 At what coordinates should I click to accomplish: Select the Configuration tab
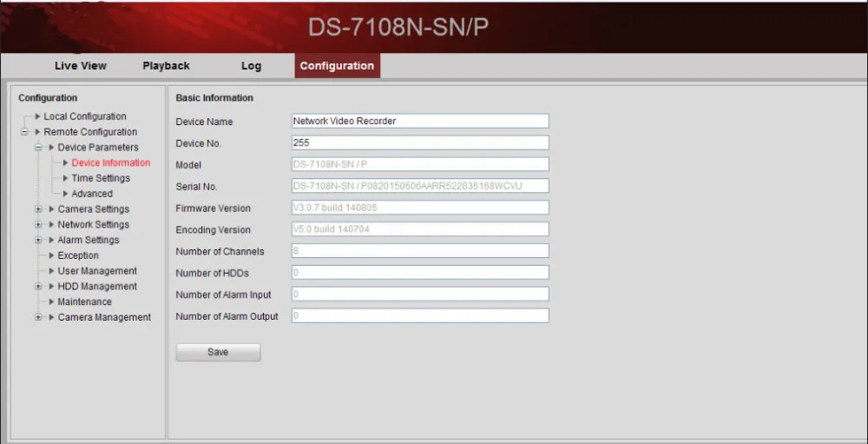(x=337, y=65)
